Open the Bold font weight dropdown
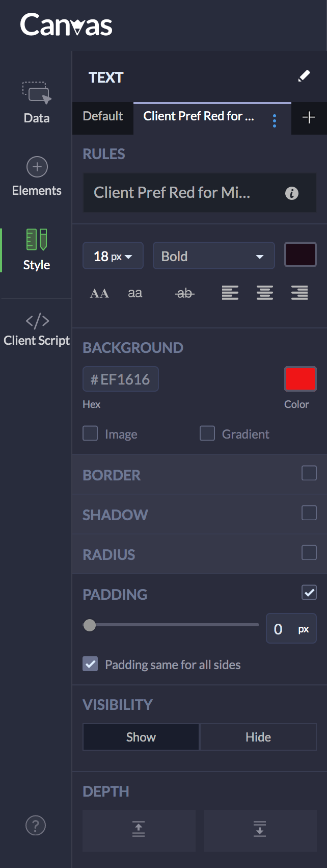Image resolution: width=327 pixels, height=868 pixels. [x=214, y=256]
